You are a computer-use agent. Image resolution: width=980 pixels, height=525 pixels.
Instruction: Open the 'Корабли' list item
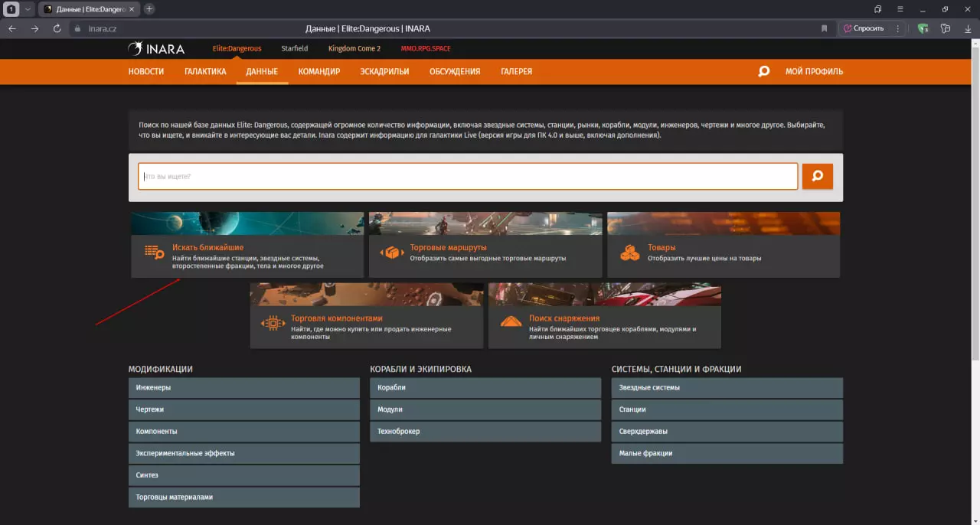[485, 387]
